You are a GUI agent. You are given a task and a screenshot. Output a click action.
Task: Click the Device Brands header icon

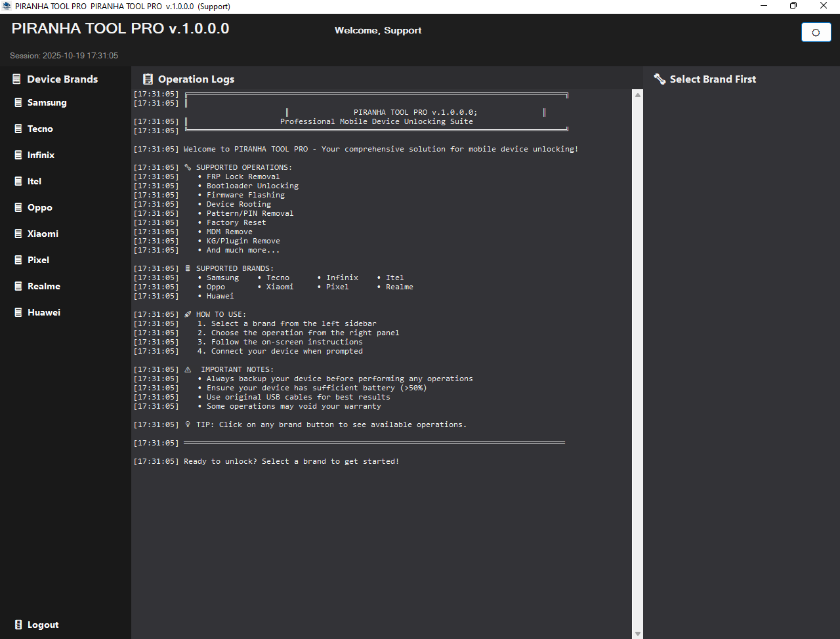click(17, 79)
